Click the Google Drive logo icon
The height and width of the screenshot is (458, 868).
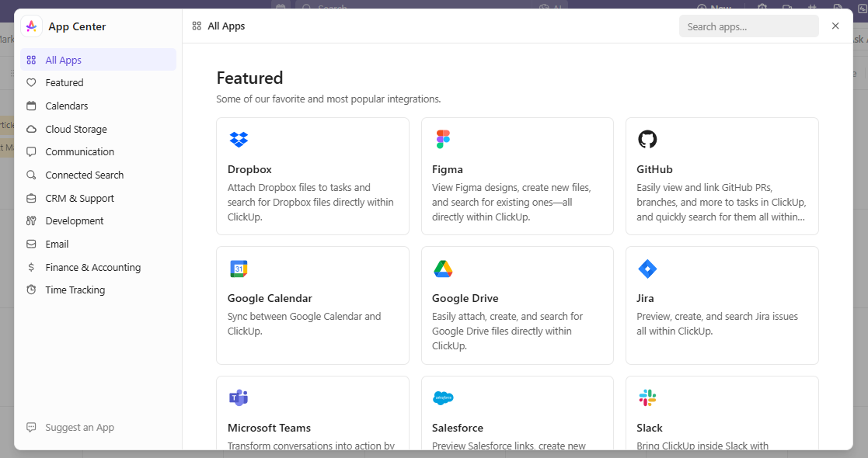click(x=443, y=269)
